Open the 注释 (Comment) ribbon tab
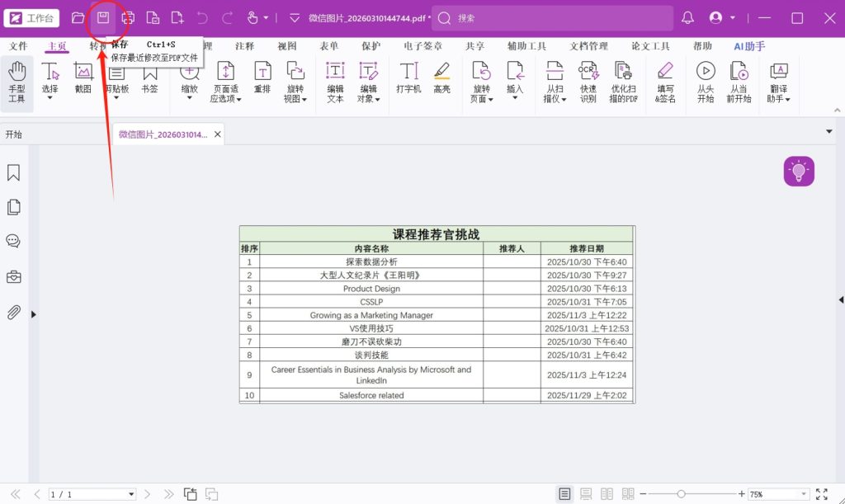This screenshot has width=845, height=504. pos(244,46)
